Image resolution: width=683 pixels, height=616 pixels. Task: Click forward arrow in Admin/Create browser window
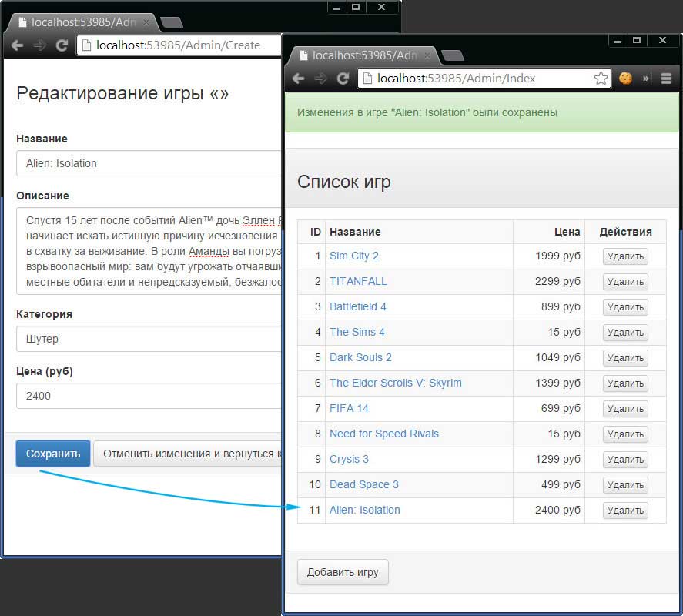click(x=39, y=45)
